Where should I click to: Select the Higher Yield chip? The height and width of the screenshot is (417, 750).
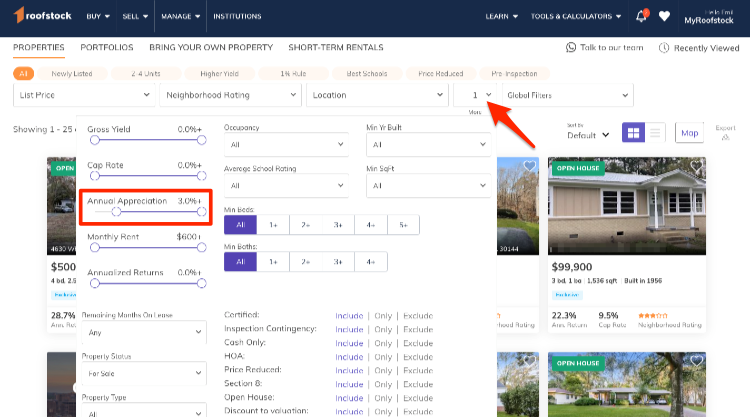click(220, 74)
